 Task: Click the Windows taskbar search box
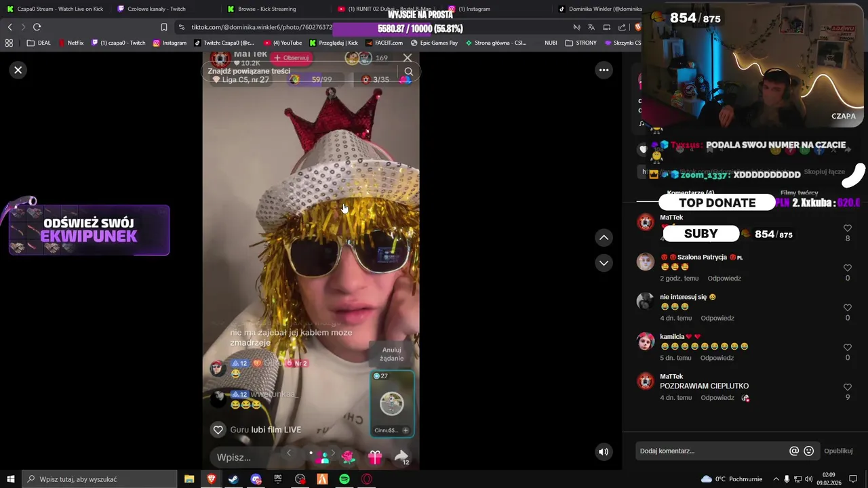pos(99,479)
